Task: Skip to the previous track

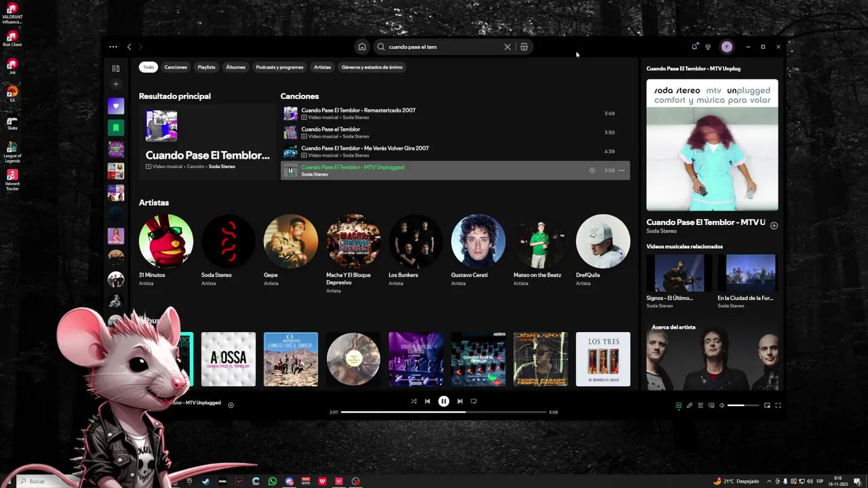Action: tap(427, 401)
